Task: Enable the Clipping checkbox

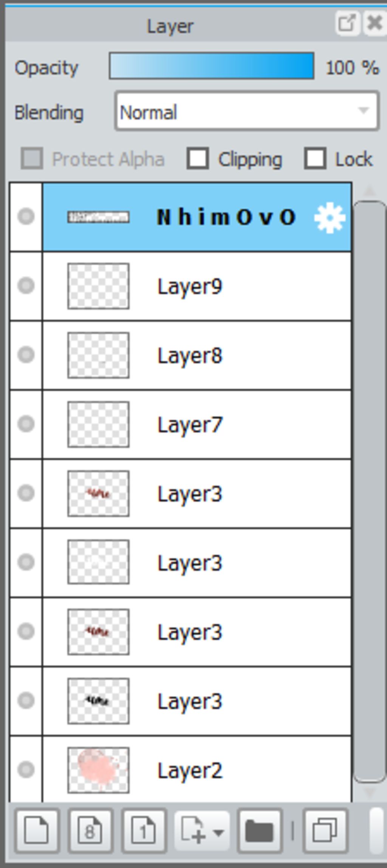Action: pos(198,158)
